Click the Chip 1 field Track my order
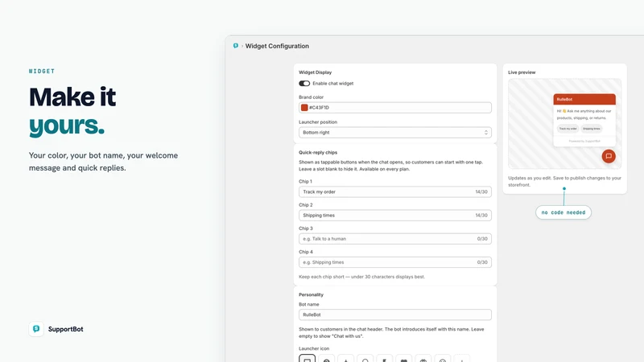The width and height of the screenshot is (644, 362). coord(395,191)
